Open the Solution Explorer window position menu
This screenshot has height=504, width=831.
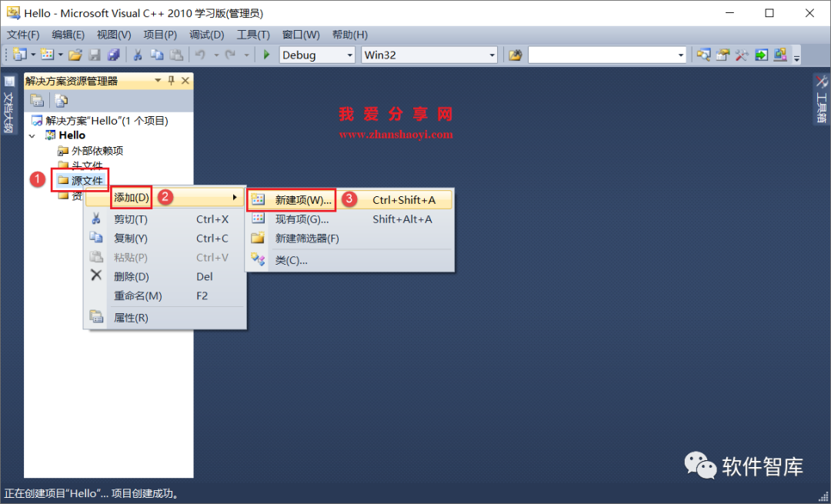tap(158, 81)
